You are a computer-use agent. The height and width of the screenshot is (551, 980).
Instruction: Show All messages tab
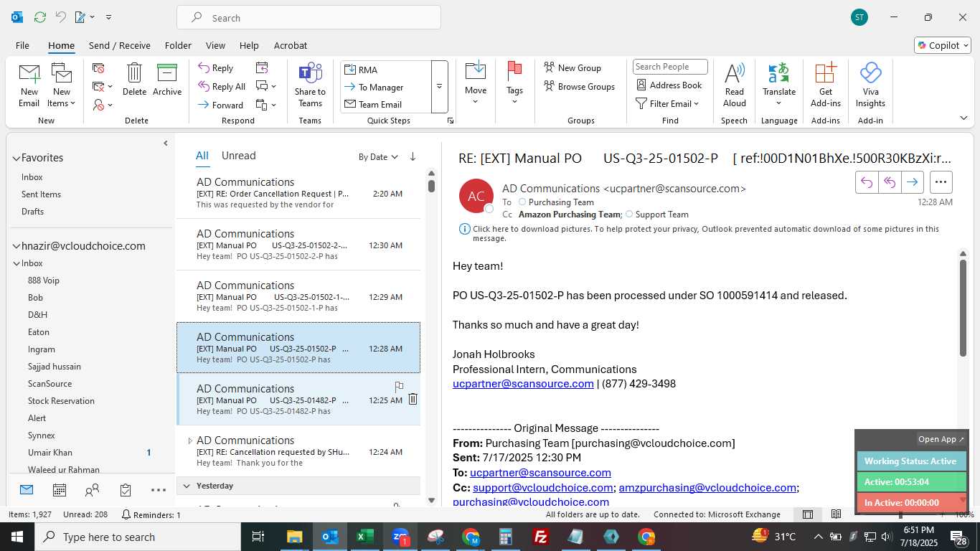(x=202, y=156)
